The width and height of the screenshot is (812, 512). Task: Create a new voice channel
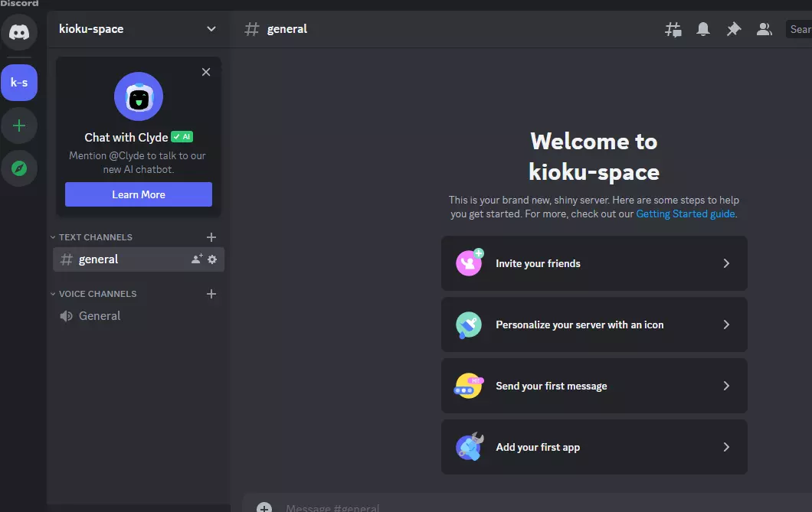click(211, 294)
